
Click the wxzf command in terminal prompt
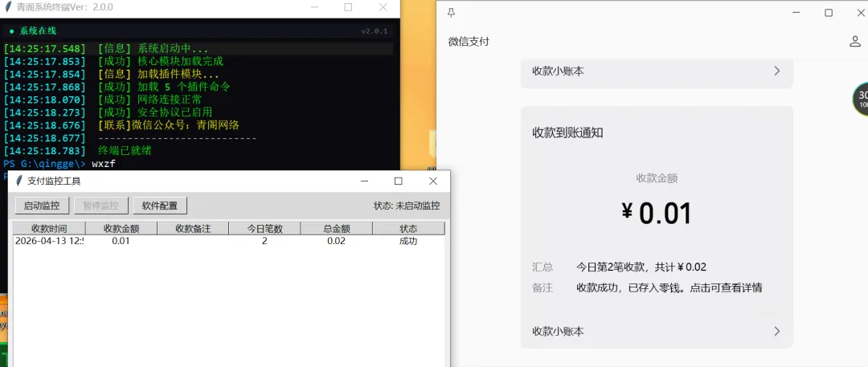click(x=104, y=164)
